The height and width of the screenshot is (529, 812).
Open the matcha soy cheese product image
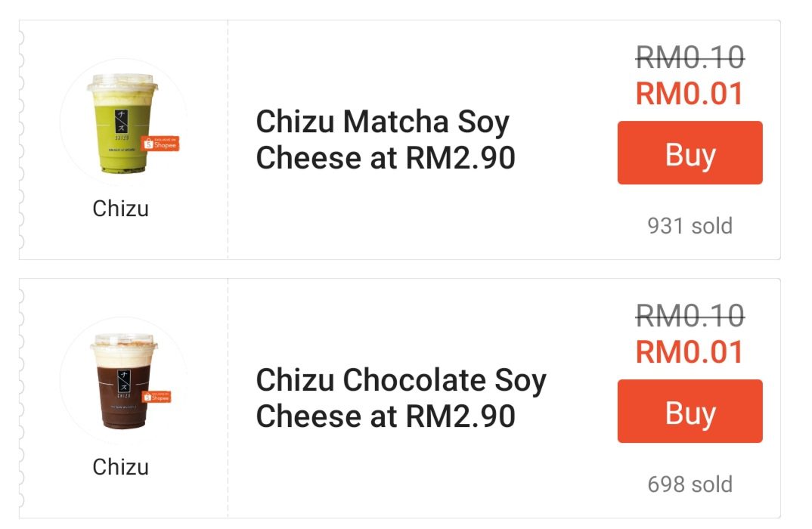pos(121,122)
